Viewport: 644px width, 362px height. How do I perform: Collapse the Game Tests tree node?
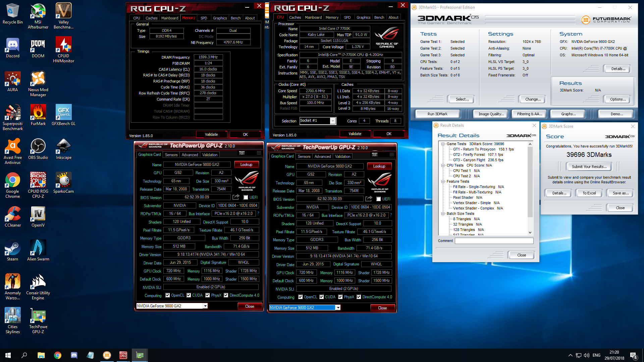[443, 144]
